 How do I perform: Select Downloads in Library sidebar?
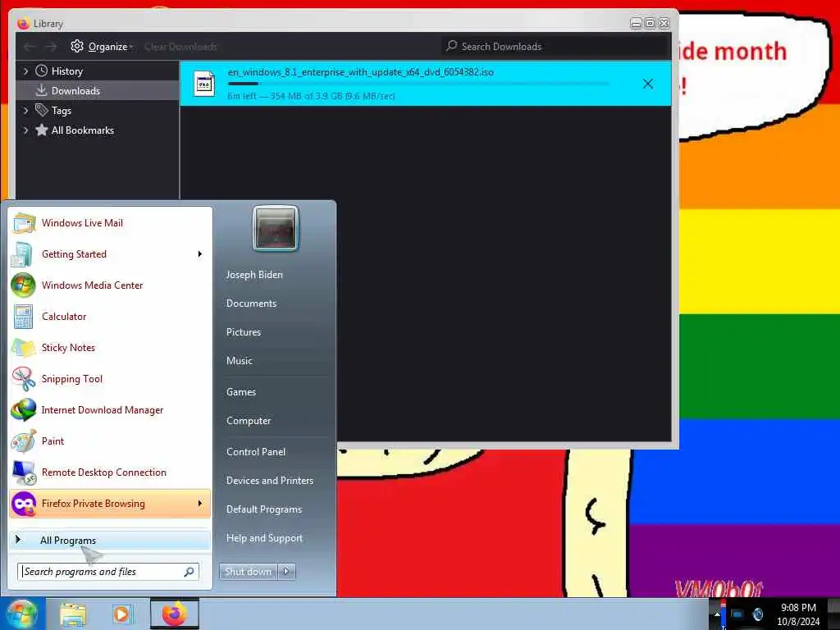pyautogui.click(x=98, y=90)
